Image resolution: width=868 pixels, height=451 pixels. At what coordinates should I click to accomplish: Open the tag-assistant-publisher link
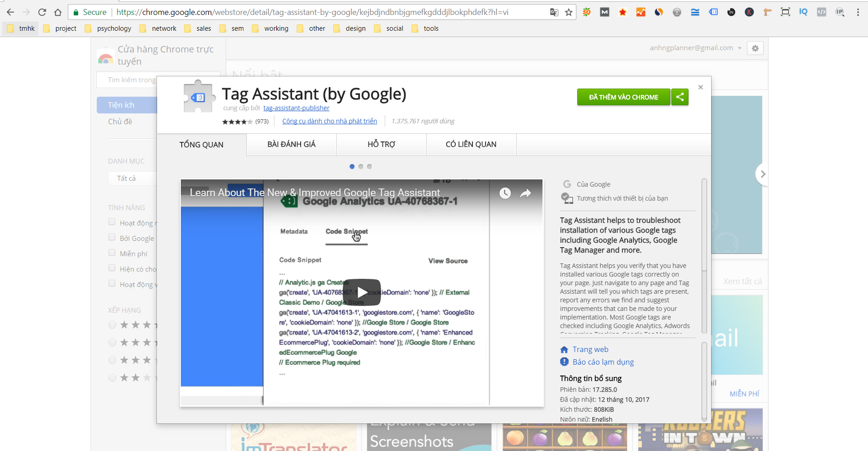click(x=297, y=108)
